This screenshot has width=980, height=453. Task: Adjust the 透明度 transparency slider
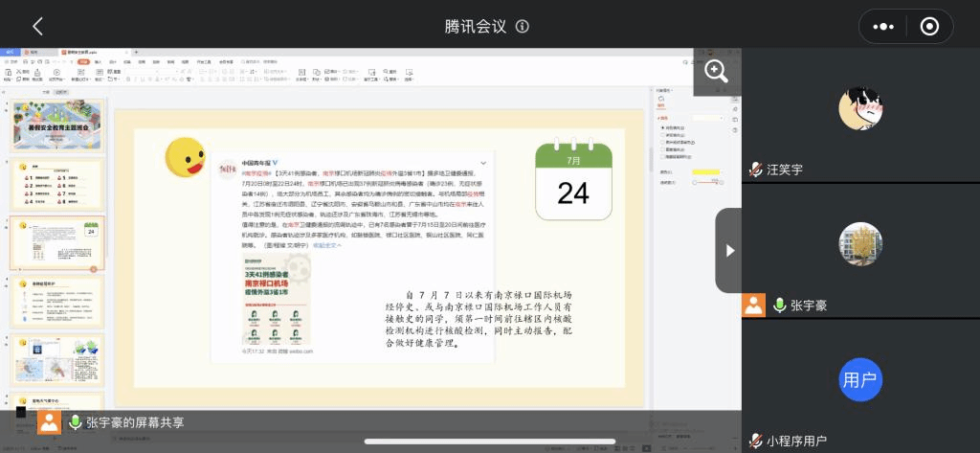(x=707, y=183)
